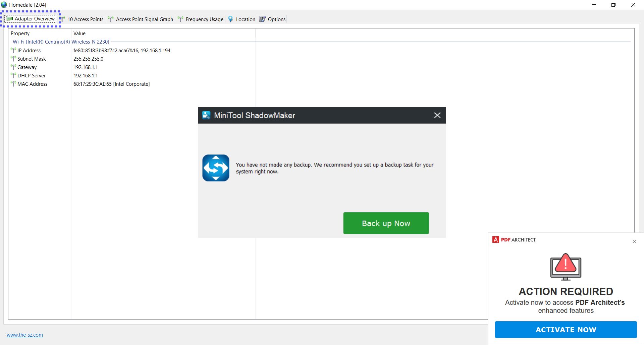Open the Options tab
The width and height of the screenshot is (644, 345).
[273, 19]
